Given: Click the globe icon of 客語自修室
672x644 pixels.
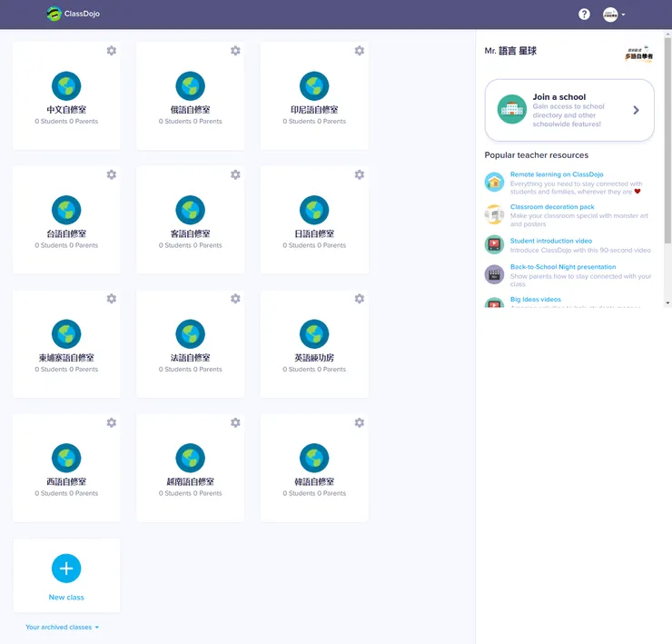Looking at the screenshot, I should (191, 210).
